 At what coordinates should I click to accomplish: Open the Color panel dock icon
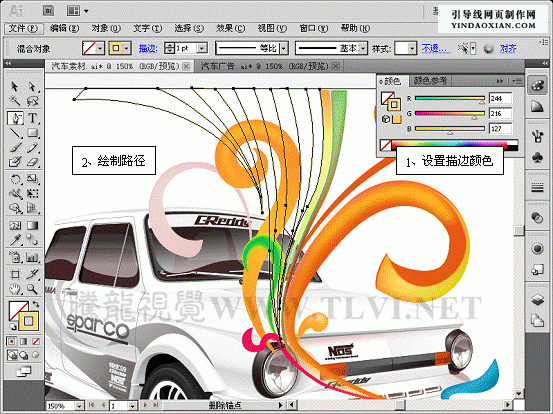pyautogui.click(x=537, y=86)
